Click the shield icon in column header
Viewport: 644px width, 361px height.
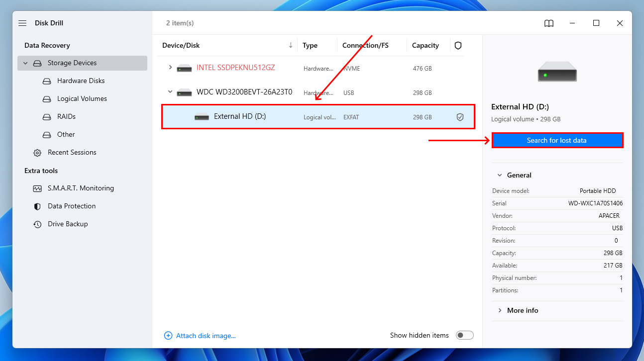coord(458,45)
